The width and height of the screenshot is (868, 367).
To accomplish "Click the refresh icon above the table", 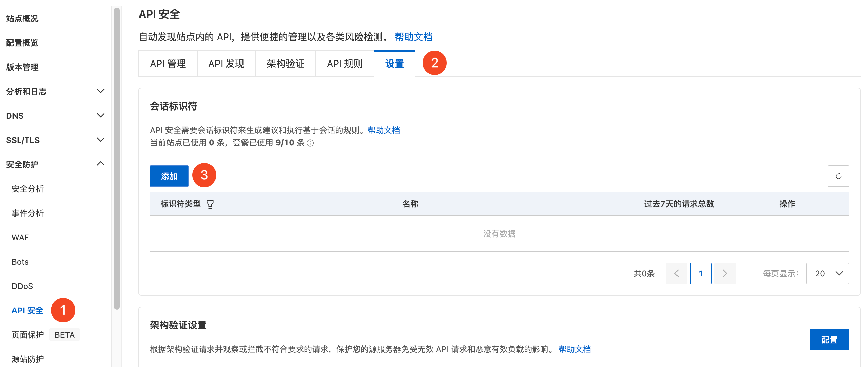I will coord(838,176).
